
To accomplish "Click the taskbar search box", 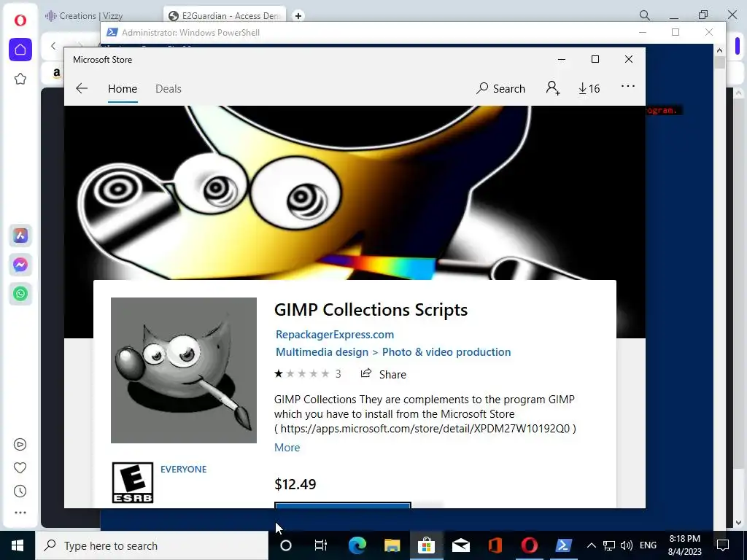I will [x=152, y=545].
